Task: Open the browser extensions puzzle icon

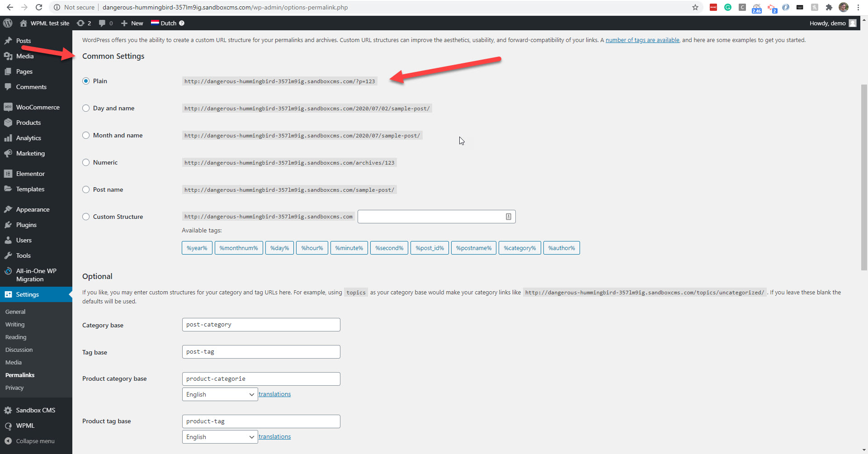Action: (x=829, y=7)
